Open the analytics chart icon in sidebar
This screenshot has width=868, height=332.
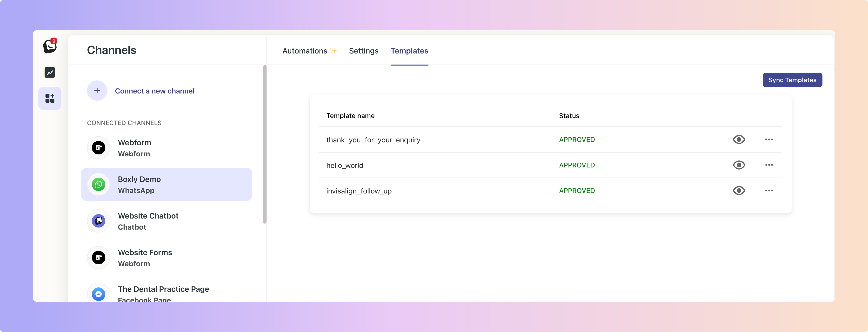pos(50,73)
